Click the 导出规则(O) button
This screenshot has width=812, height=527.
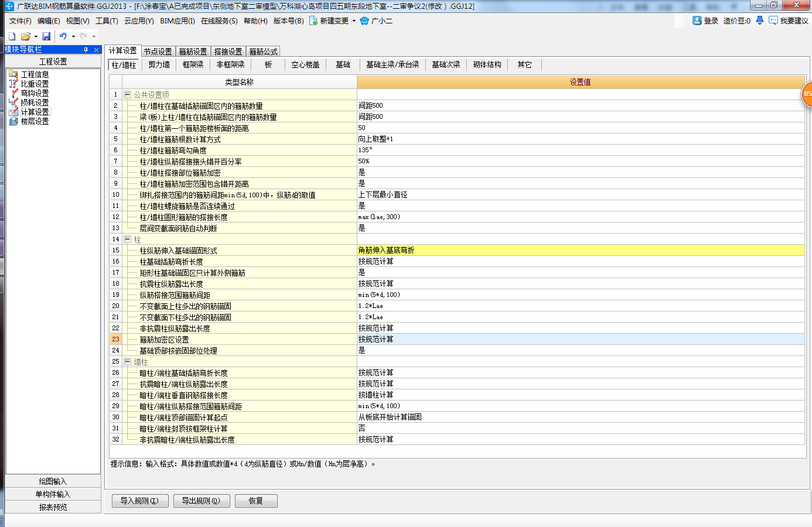tap(201, 501)
